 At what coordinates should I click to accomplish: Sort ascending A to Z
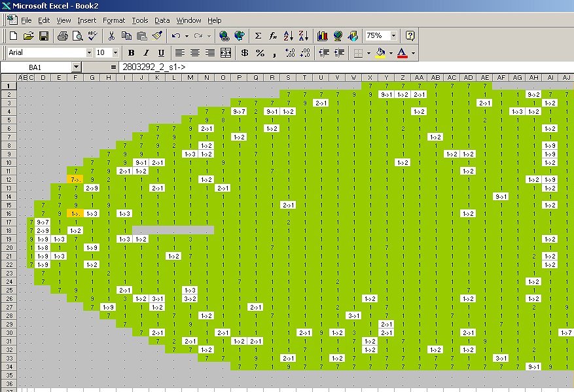coord(289,36)
